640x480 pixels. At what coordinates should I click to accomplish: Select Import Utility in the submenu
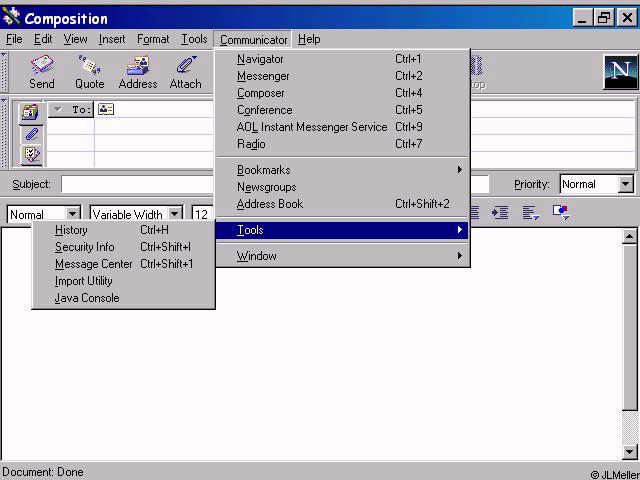123,281
